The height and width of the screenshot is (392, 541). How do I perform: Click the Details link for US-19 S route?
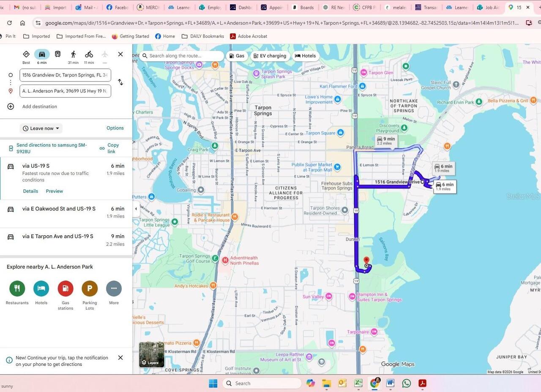click(x=30, y=191)
